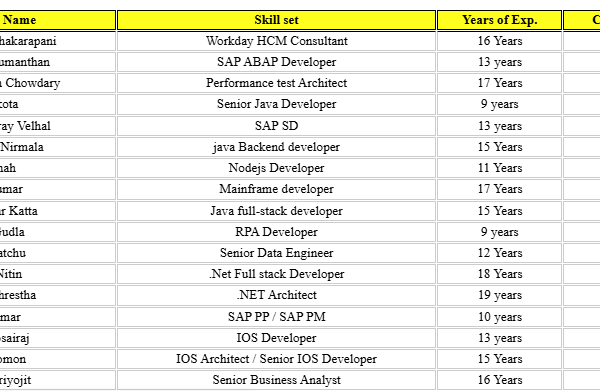Select the .NET Architect cell
The width and height of the screenshot is (600, 391).
coord(276,295)
